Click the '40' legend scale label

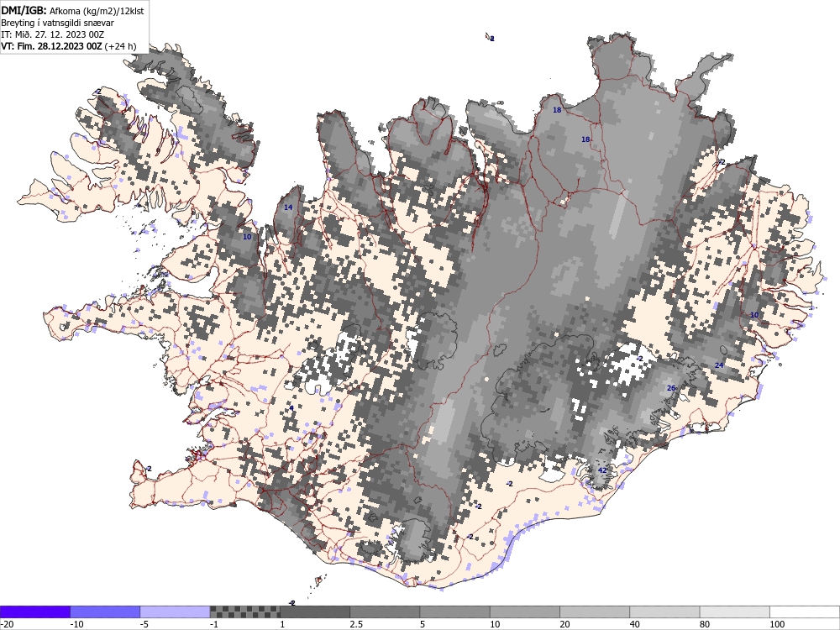(635, 624)
